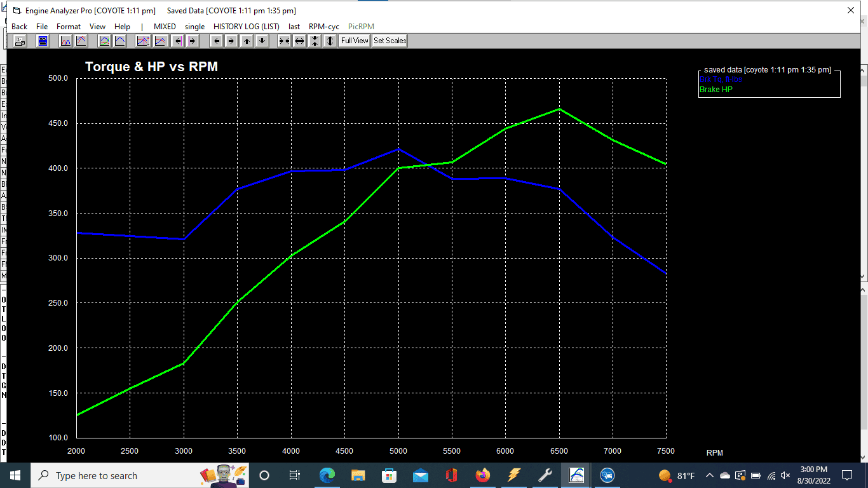Open Task View on the taskbar
This screenshot has height=488, width=868.
tap(295, 475)
